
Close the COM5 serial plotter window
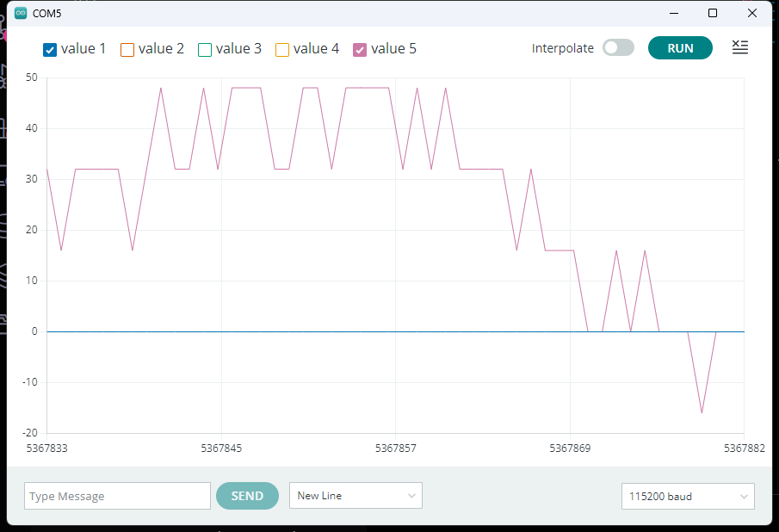pyautogui.click(x=752, y=13)
